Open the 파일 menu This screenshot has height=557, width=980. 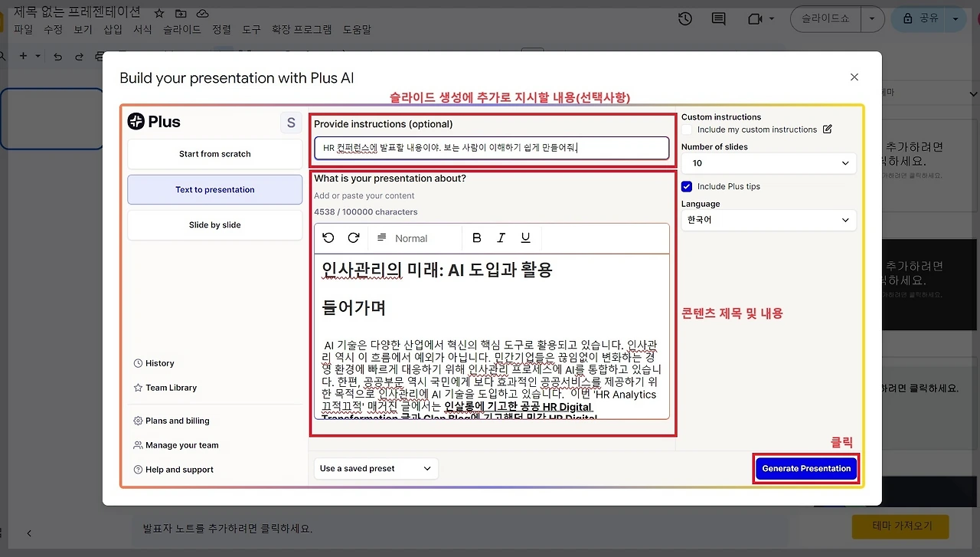point(23,30)
